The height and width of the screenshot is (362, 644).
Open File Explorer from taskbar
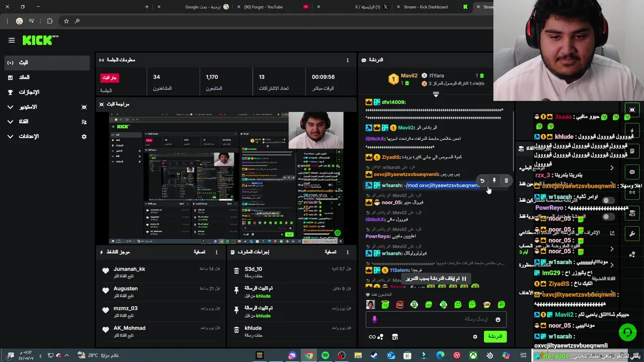[x=358, y=355]
